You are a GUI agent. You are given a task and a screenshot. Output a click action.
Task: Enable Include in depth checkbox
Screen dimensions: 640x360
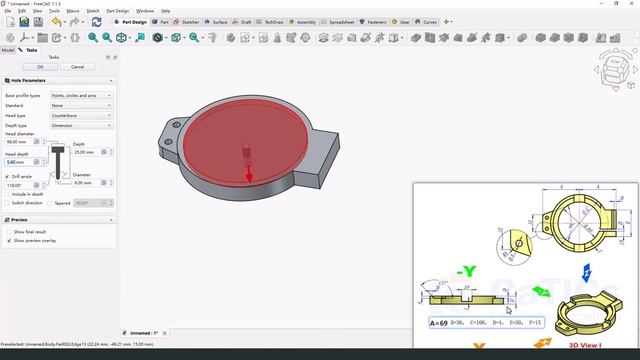tap(7, 194)
